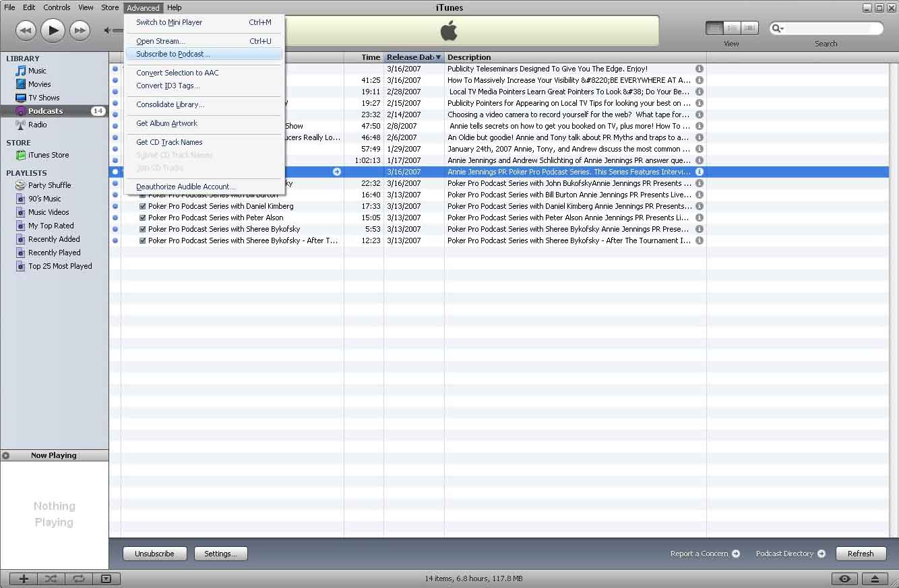
Task: Click the arrow icon in the highlighted podcast row
Action: click(337, 172)
